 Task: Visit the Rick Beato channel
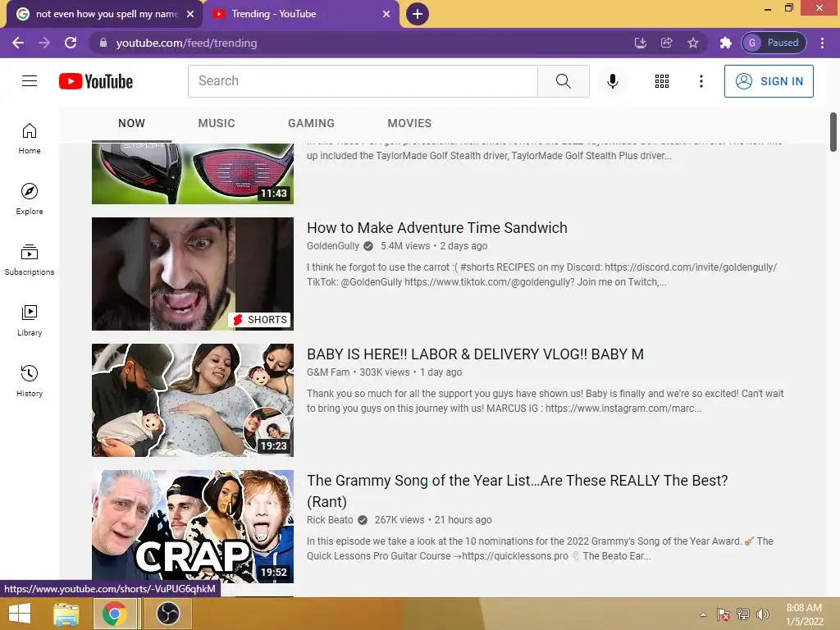[330, 519]
